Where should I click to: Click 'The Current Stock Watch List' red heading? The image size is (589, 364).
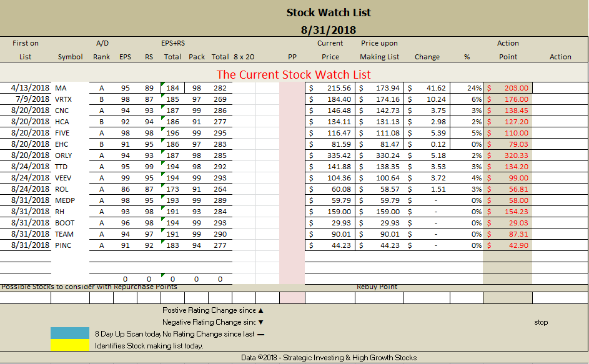click(294, 74)
